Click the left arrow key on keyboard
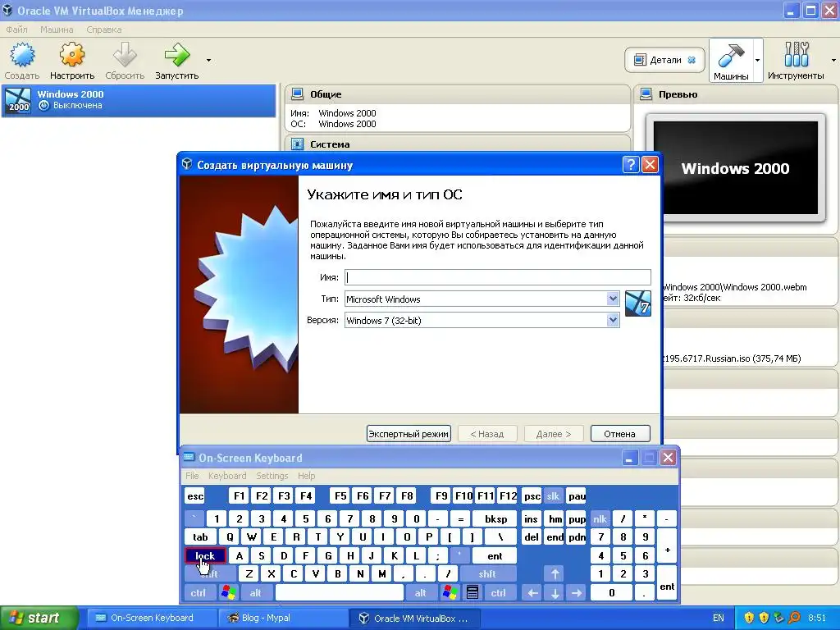 coord(532,592)
